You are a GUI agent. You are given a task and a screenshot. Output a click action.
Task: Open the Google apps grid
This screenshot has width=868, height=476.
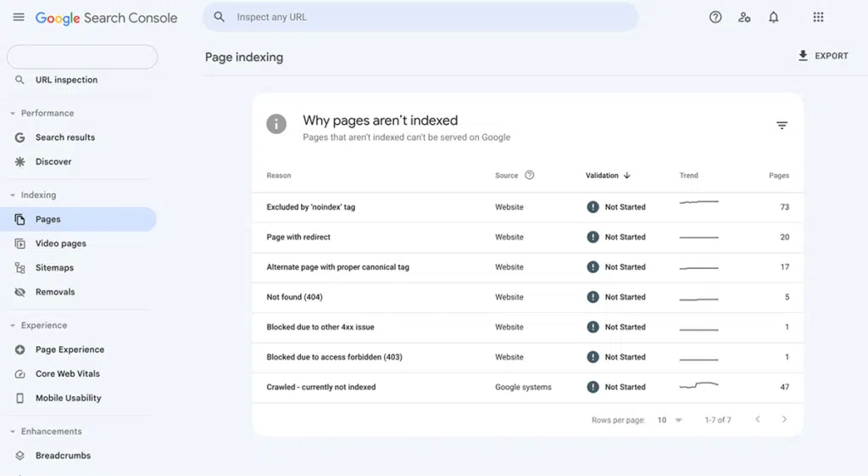coord(818,18)
